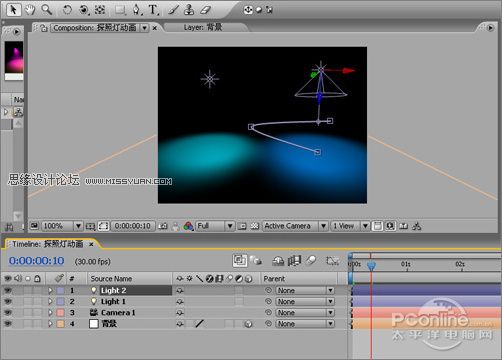Viewport: 502px width, 360px height.
Task: Toggle lock on the composition viewer tab
Action: tap(44, 28)
